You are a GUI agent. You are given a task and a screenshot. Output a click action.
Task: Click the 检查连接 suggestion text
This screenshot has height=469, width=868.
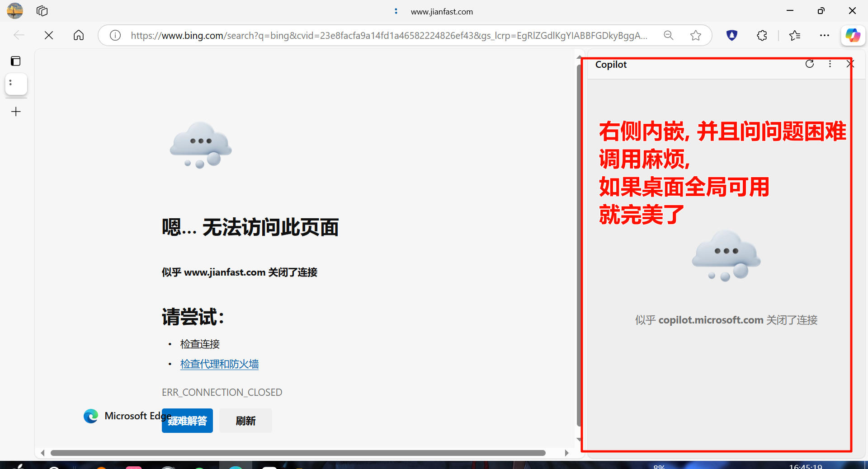[200, 344]
